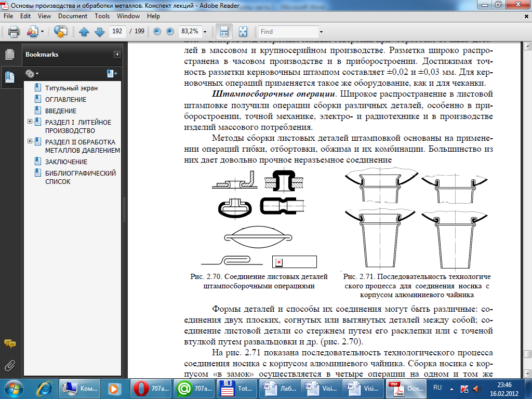Collapse the Bookmarks panel with the arrow button
The height and width of the screenshot is (399, 532).
[117, 54]
